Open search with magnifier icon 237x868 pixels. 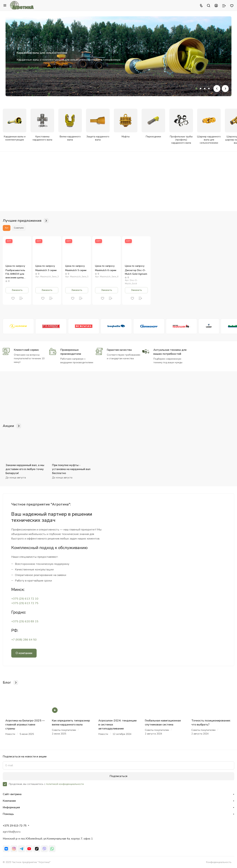[x=208, y=5]
